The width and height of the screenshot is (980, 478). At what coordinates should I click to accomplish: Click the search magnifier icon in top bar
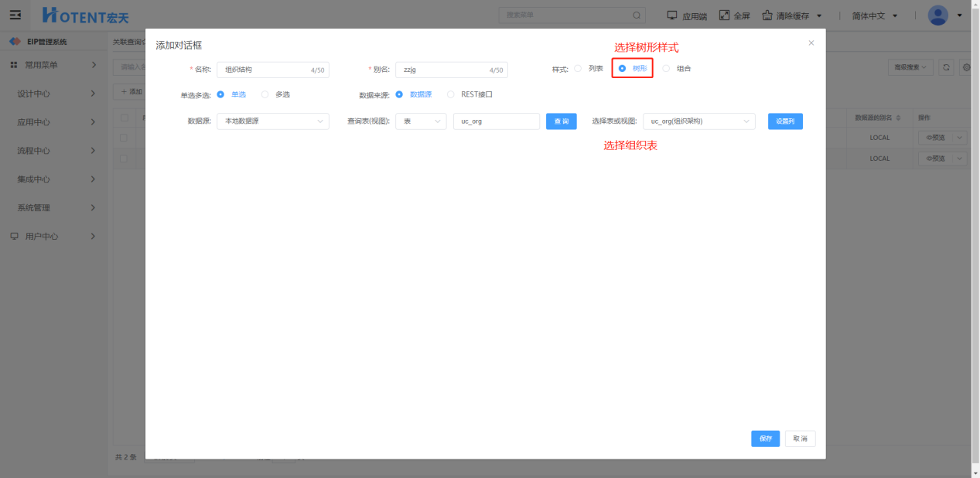(637, 15)
